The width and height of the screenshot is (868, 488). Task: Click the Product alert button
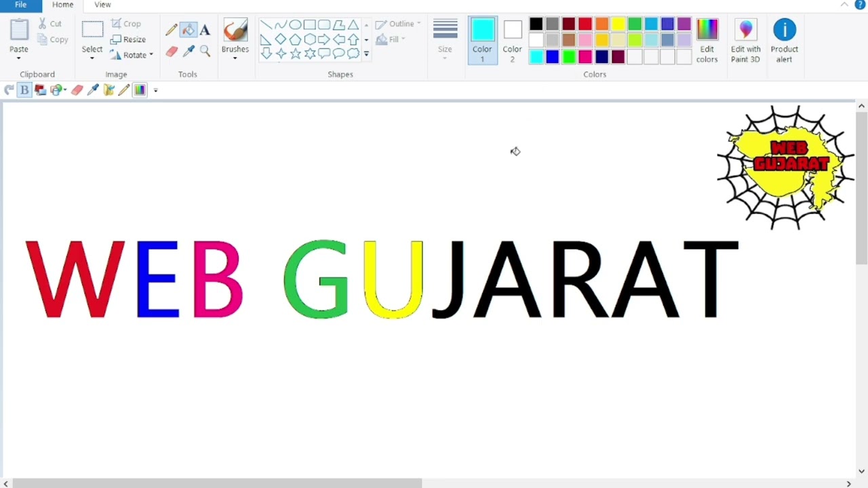point(785,41)
